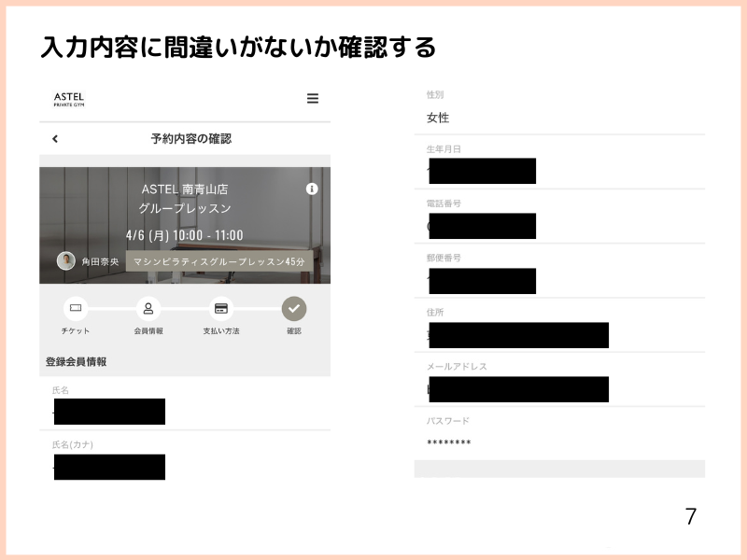Open the hamburger menu

[313, 99]
